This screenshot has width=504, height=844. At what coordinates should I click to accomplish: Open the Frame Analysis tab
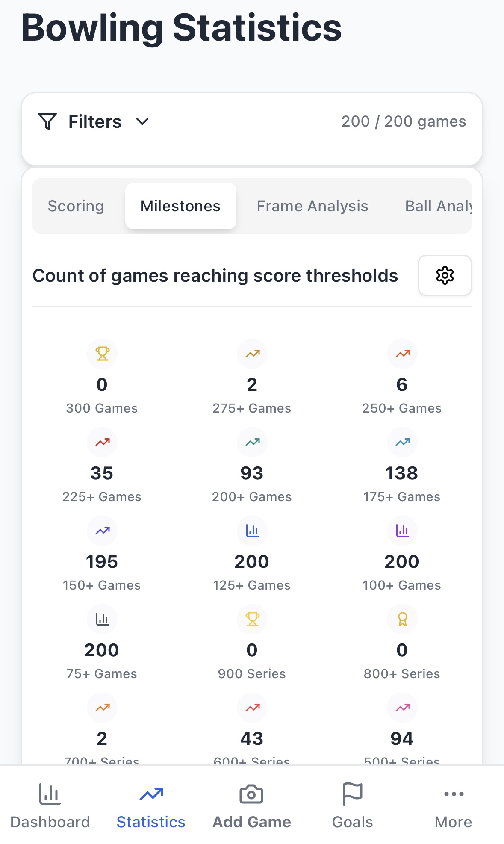point(312,206)
